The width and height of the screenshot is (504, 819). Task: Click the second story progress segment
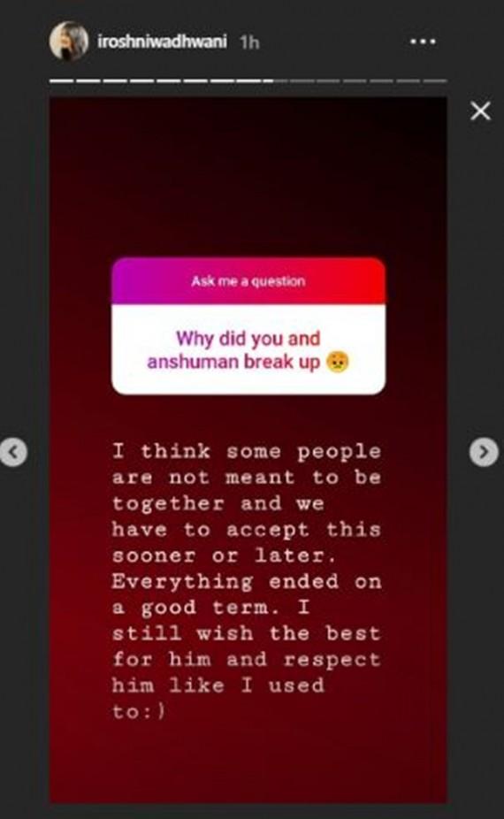(88, 81)
